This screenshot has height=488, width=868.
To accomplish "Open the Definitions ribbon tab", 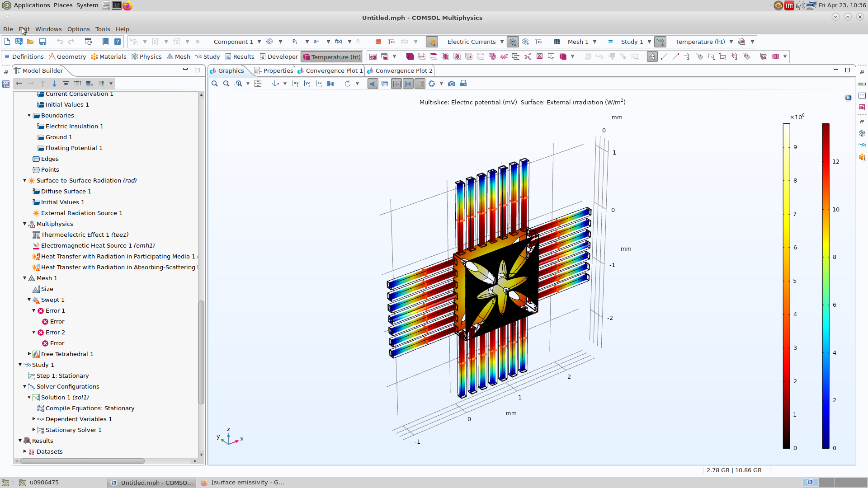I will coord(24,56).
